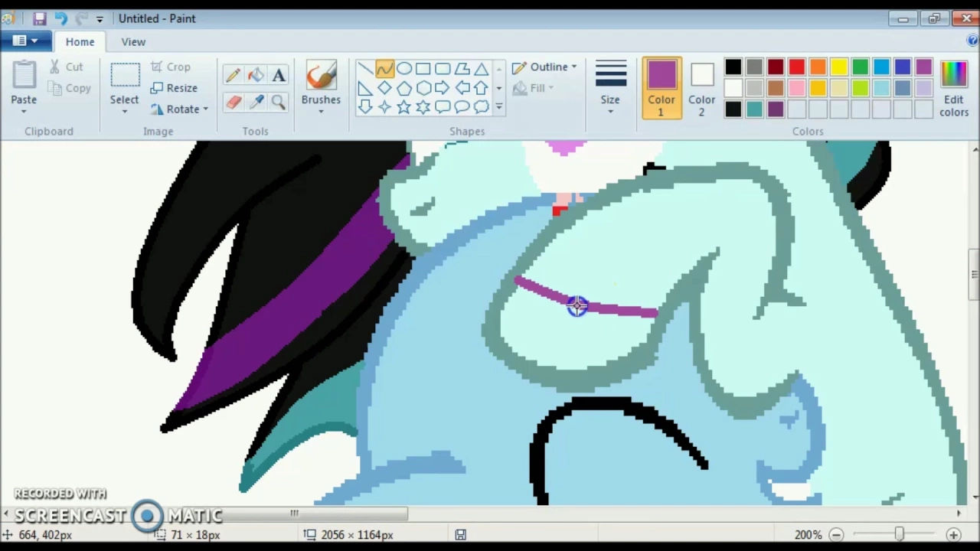Choose the Right triangle shape
980x551 pixels.
click(x=365, y=88)
